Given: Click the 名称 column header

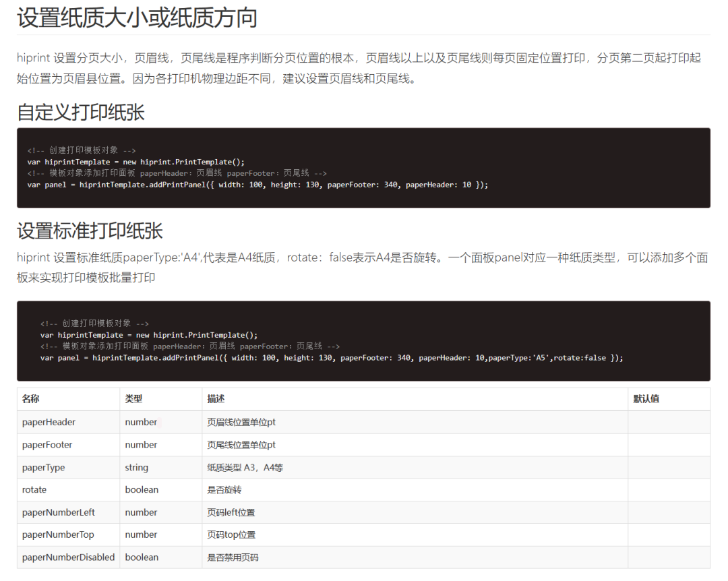Looking at the screenshot, I should click(30, 399).
